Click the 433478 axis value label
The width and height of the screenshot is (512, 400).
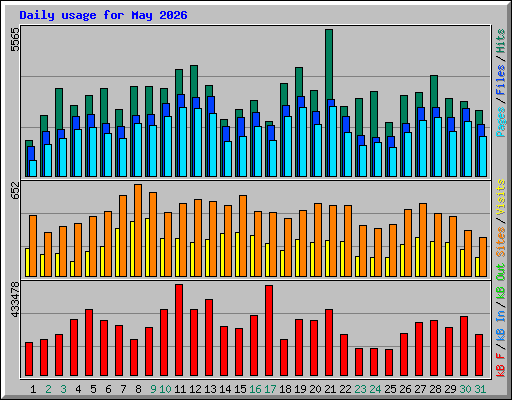[x=15, y=299]
